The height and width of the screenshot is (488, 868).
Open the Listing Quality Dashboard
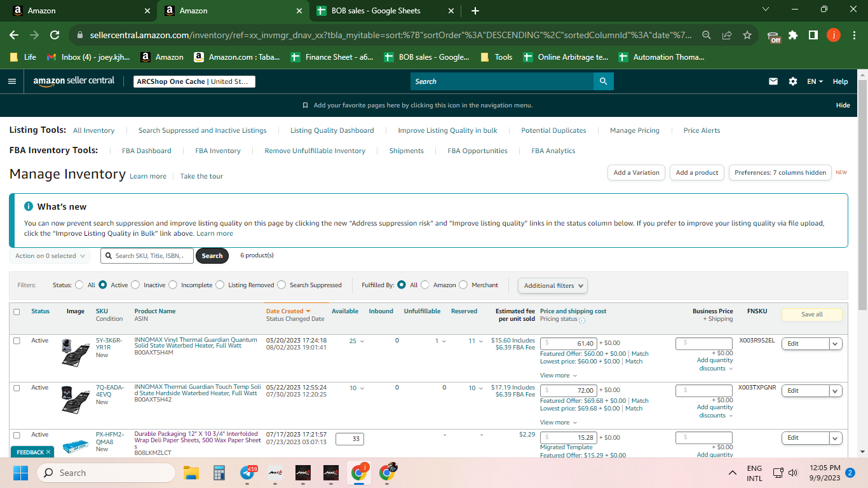click(332, 131)
